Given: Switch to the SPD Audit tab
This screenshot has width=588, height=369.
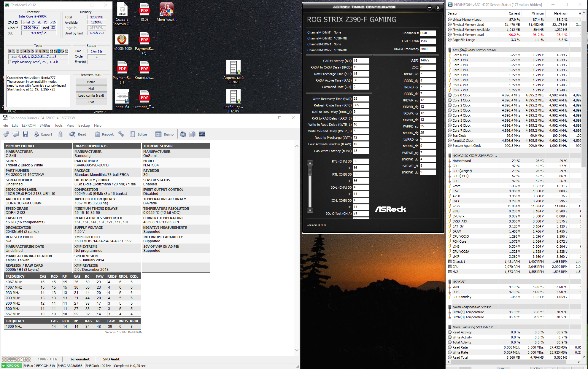Looking at the screenshot, I should click(111, 359).
